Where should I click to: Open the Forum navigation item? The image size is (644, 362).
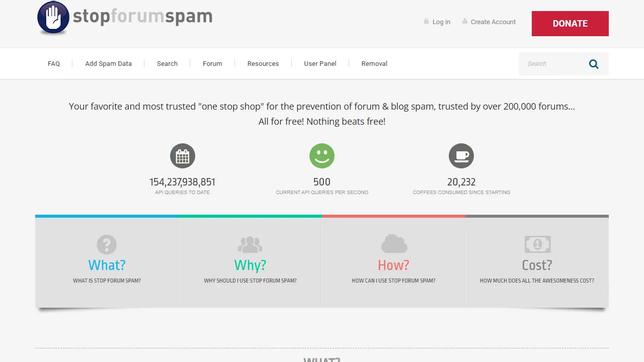pyautogui.click(x=212, y=63)
